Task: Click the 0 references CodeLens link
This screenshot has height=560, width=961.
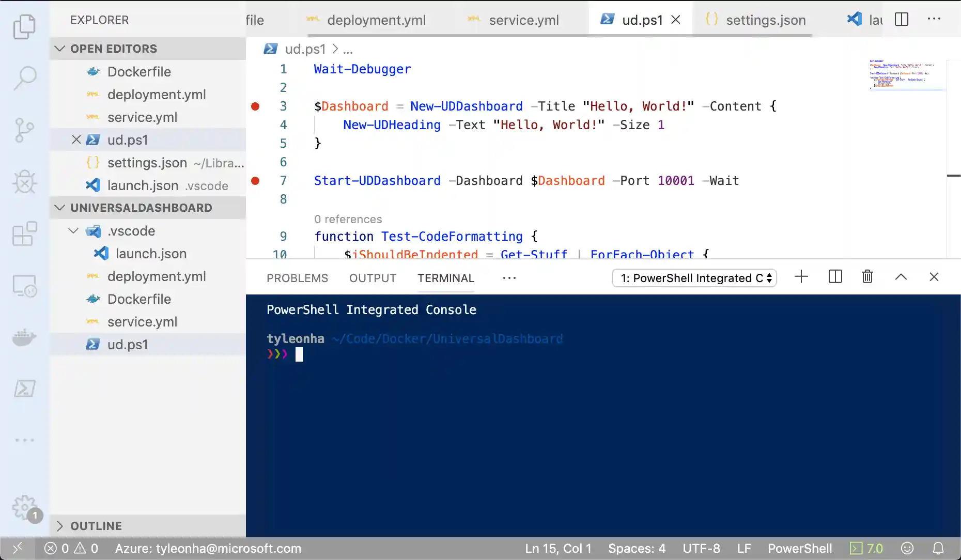Action: (348, 219)
